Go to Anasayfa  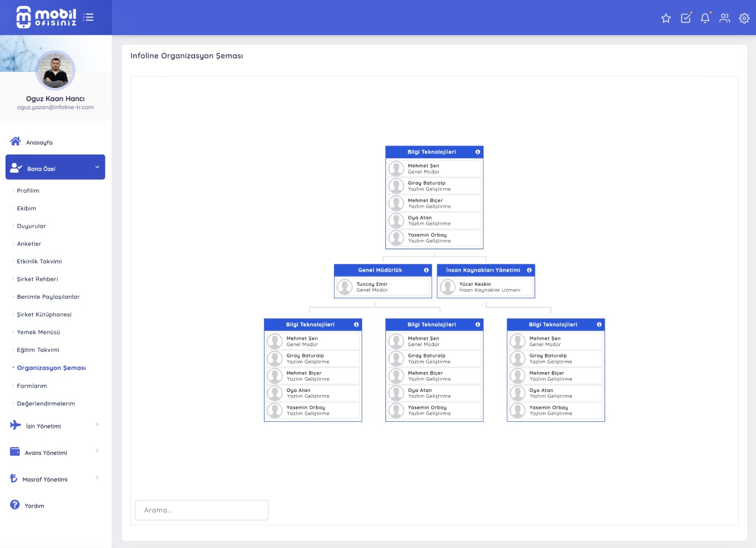(39, 143)
